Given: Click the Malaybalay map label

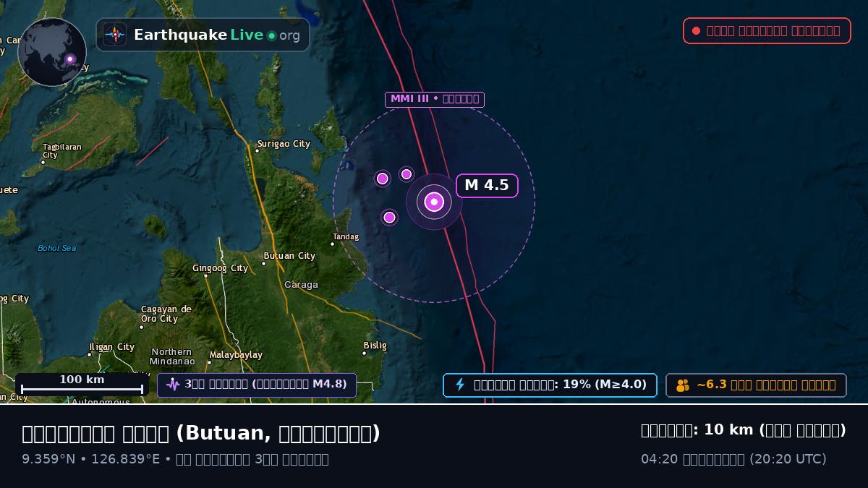Looking at the screenshot, I should pyautogui.click(x=236, y=355).
